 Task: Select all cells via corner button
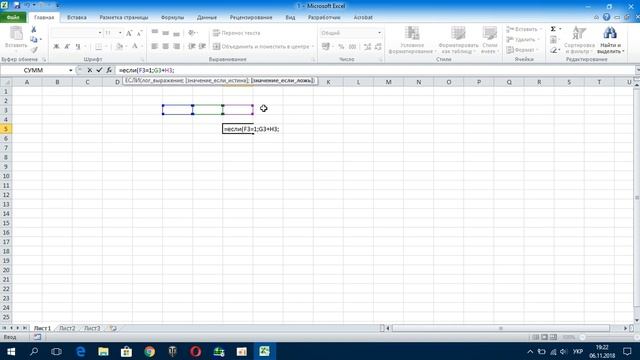6,82
